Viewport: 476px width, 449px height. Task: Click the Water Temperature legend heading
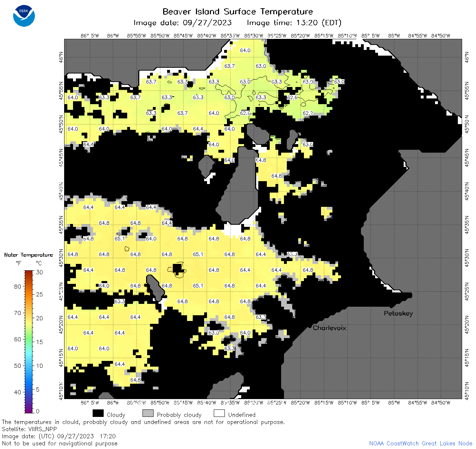(x=28, y=255)
